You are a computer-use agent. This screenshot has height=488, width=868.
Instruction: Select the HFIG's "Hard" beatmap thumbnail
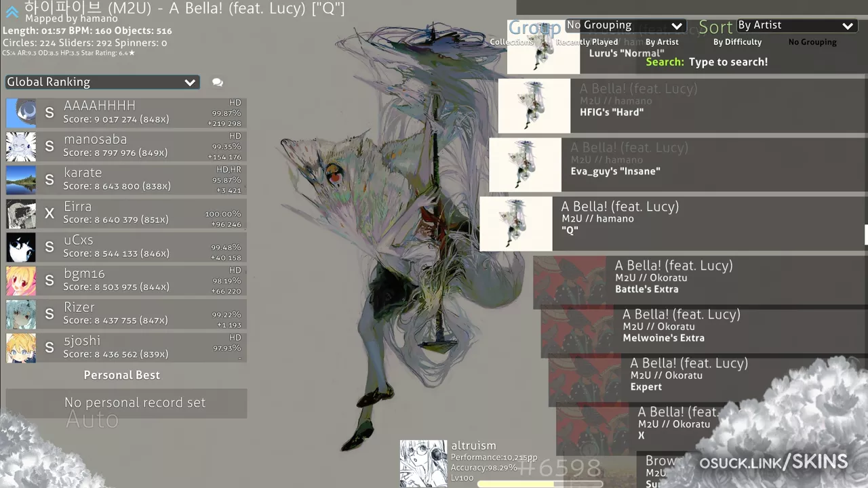[534, 106]
